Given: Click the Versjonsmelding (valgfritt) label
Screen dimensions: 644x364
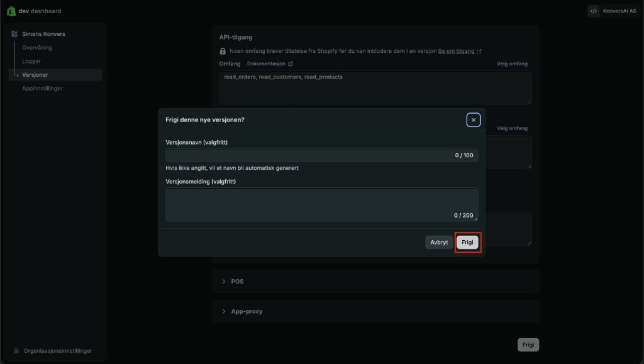Looking at the screenshot, I should pos(201,182).
